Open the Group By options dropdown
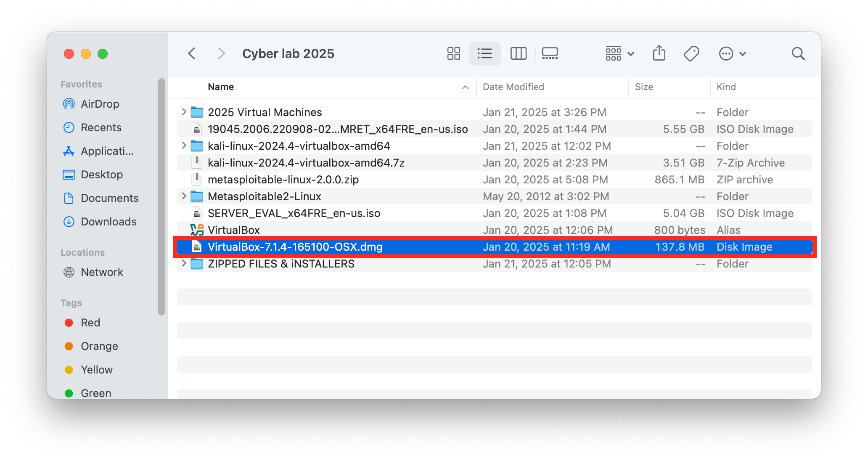The image size is (868, 461). coord(619,53)
